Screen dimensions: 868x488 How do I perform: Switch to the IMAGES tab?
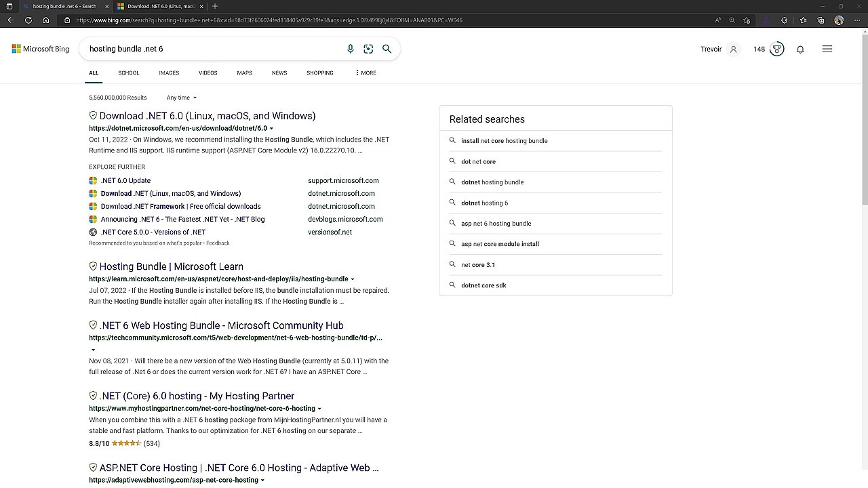169,73
